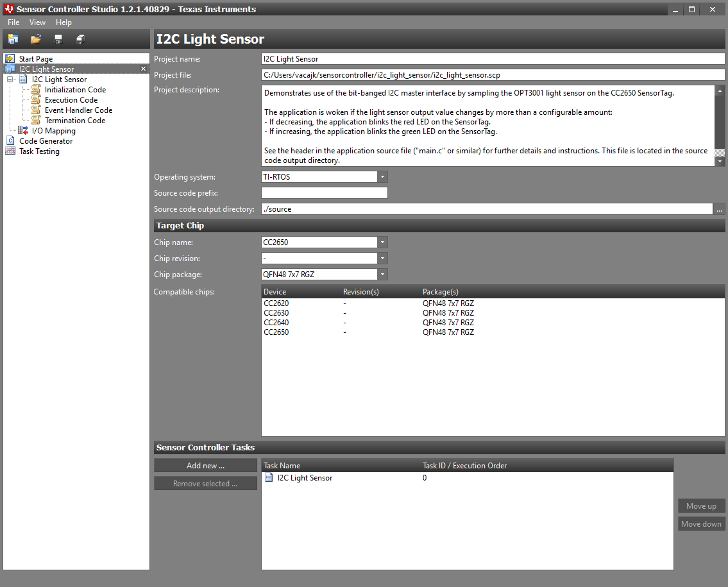
Task: Open the Chip package dropdown
Action: [382, 275]
